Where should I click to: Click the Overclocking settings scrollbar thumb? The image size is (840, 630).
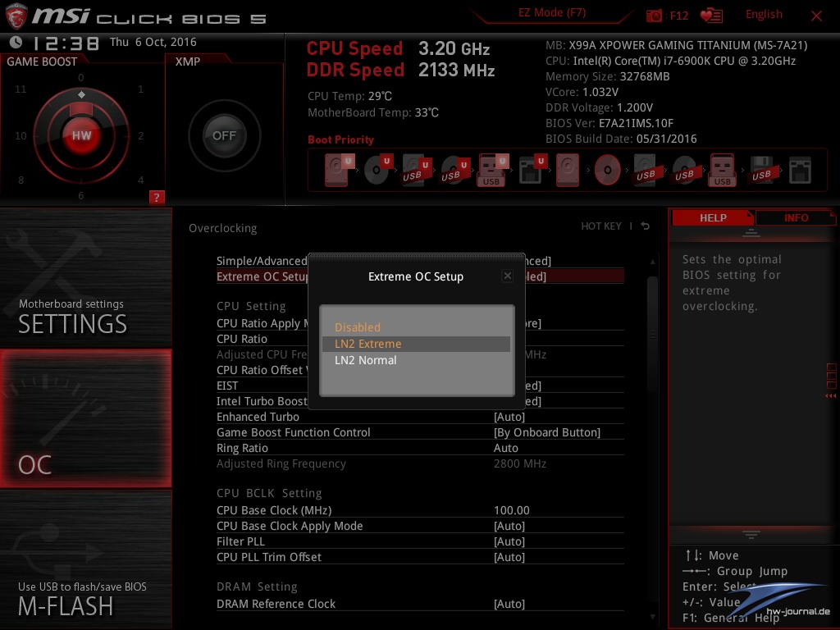pyautogui.click(x=652, y=335)
